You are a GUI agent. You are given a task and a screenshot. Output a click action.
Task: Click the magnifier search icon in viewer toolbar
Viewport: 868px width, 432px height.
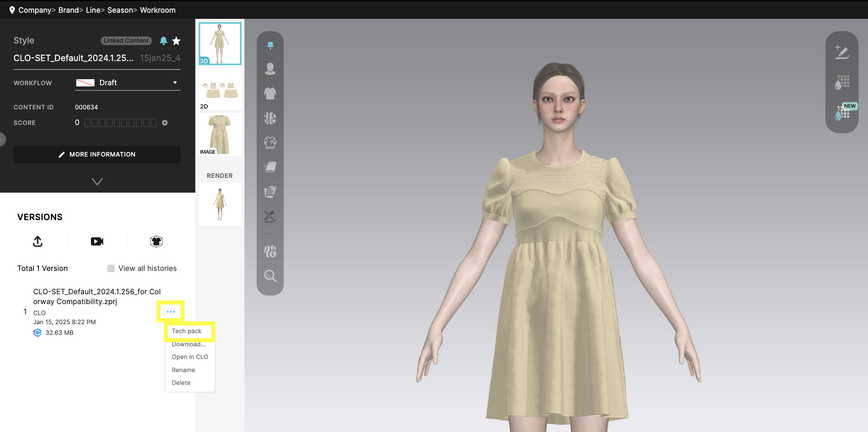point(270,276)
